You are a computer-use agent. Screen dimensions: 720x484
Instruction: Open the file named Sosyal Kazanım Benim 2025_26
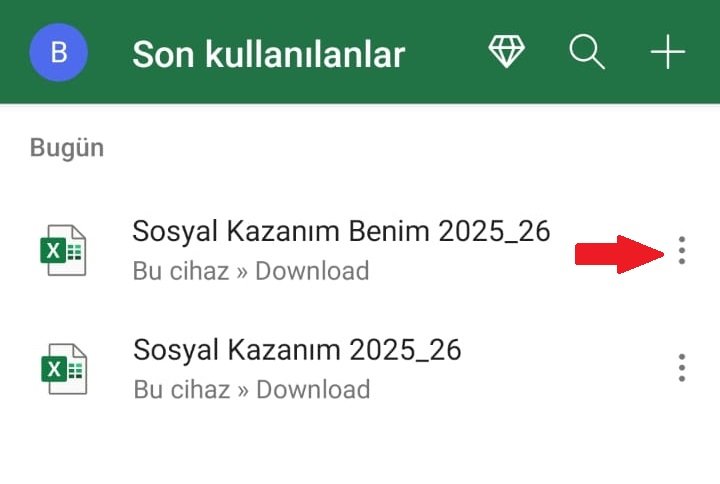click(341, 231)
